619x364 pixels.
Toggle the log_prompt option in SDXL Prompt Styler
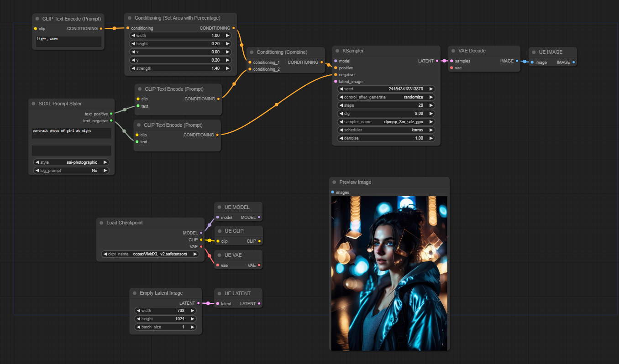coord(72,171)
